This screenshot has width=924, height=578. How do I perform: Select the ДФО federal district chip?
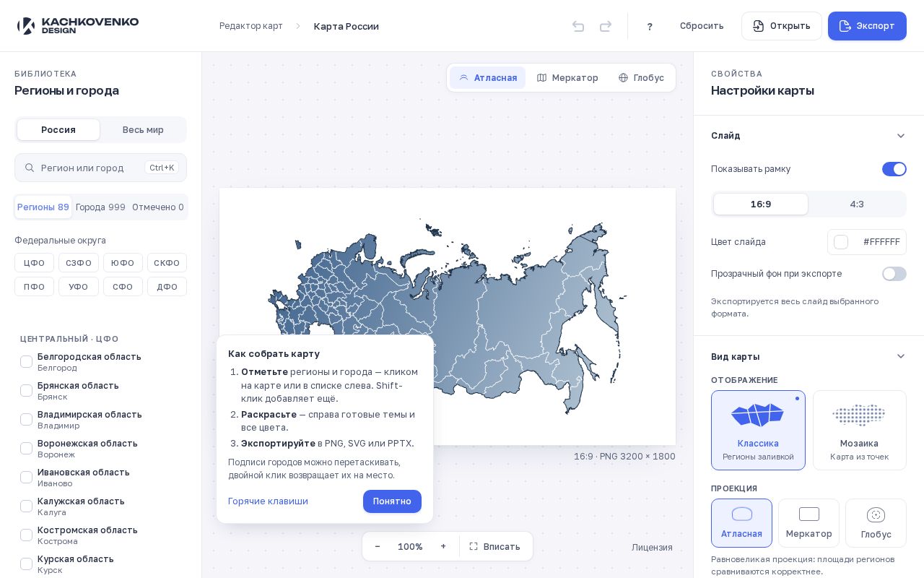click(x=167, y=287)
